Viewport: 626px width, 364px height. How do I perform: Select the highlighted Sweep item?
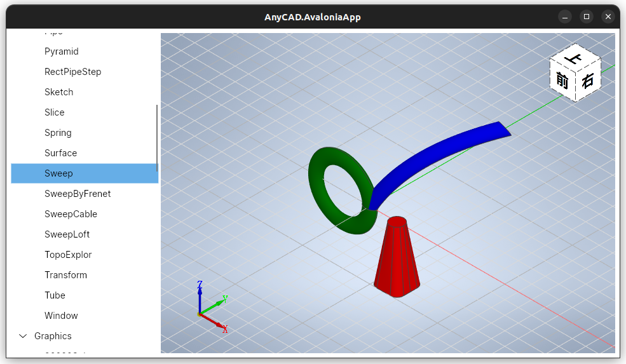point(85,173)
